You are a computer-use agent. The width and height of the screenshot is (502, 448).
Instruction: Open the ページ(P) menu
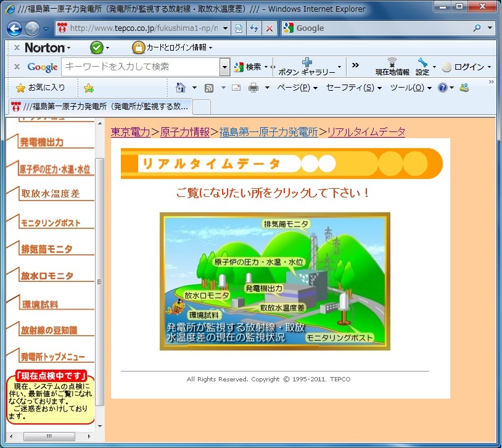(297, 88)
